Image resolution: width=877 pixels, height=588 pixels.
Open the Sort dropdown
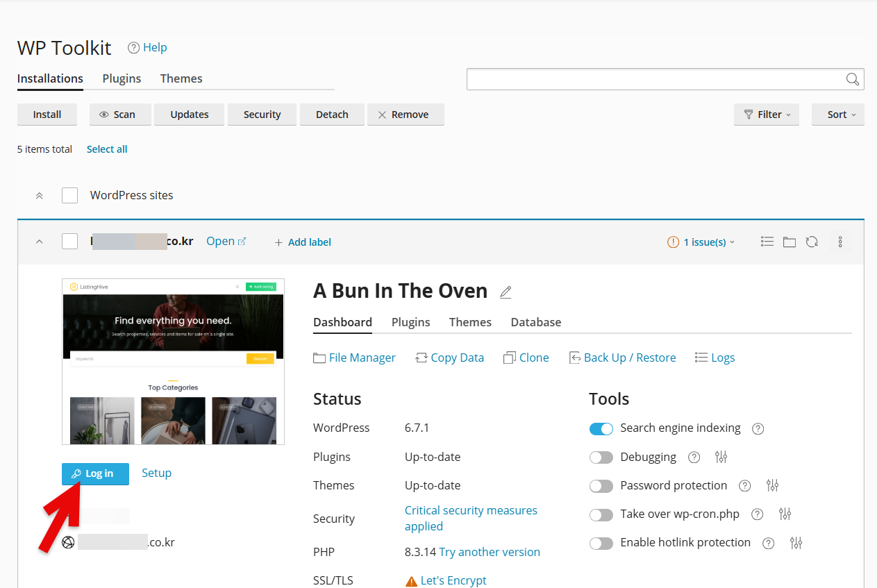coord(838,115)
